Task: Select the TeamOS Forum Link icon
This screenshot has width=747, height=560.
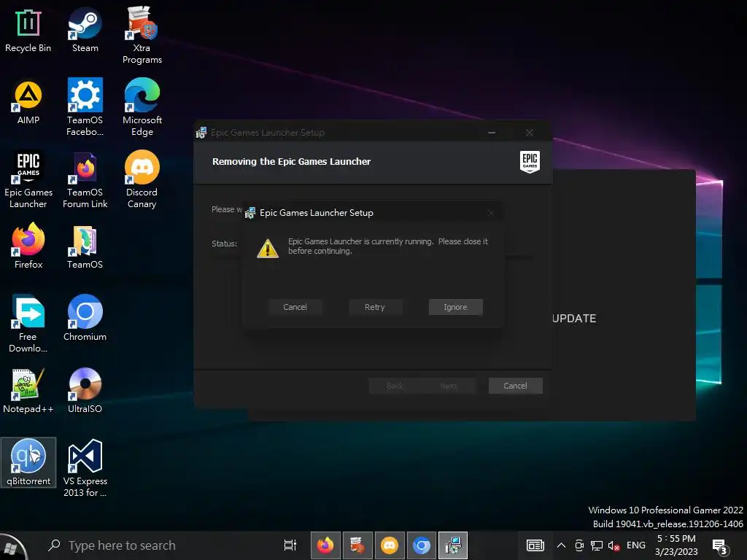Action: coord(85,180)
